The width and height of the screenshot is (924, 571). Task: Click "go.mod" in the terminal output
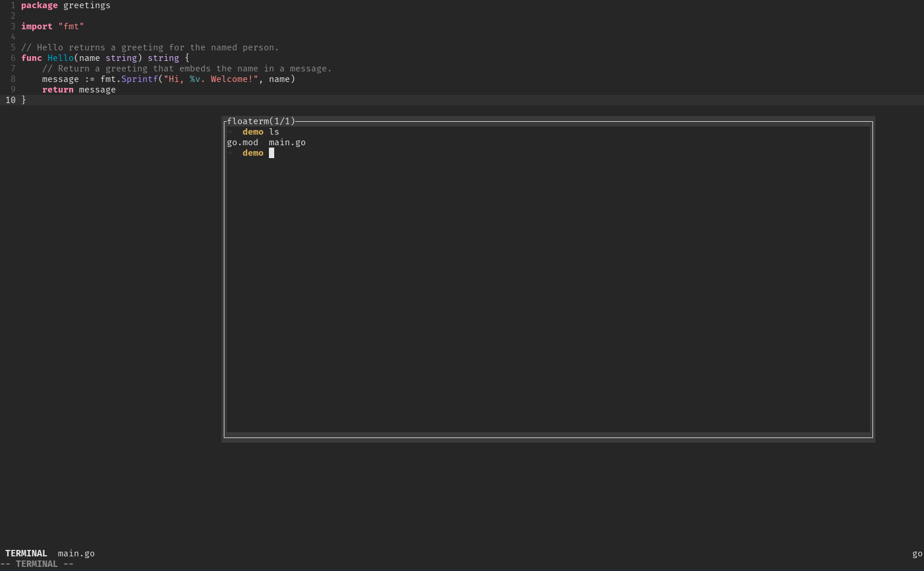click(x=243, y=142)
